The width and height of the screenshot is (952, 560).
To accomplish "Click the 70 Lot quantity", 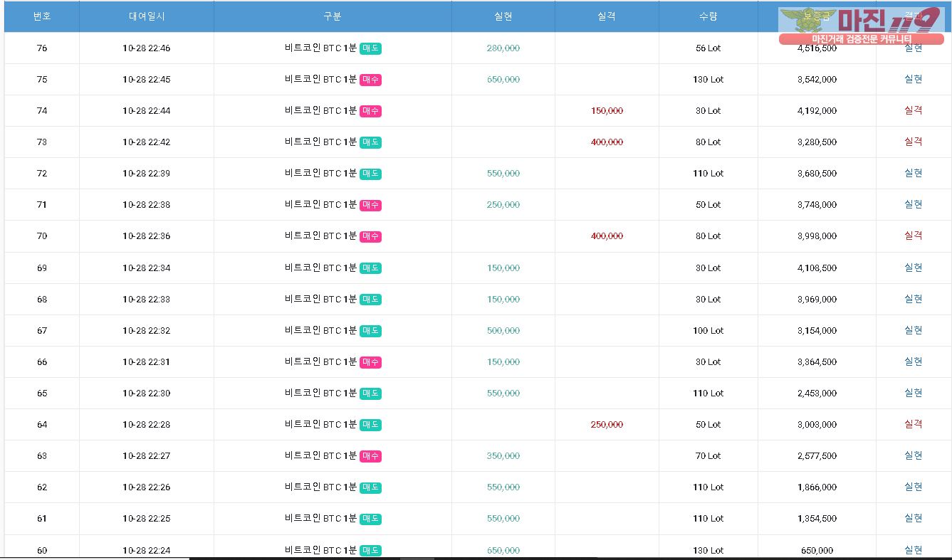I will pos(708,456).
